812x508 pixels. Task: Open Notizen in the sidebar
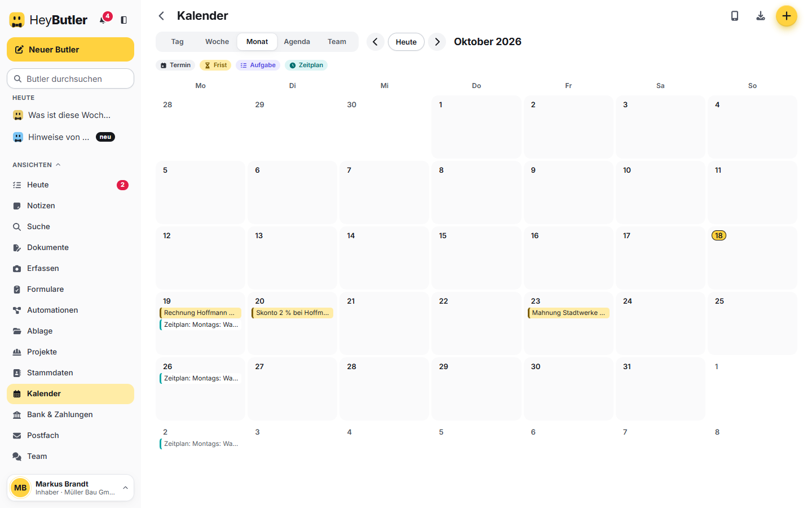tap(70, 206)
